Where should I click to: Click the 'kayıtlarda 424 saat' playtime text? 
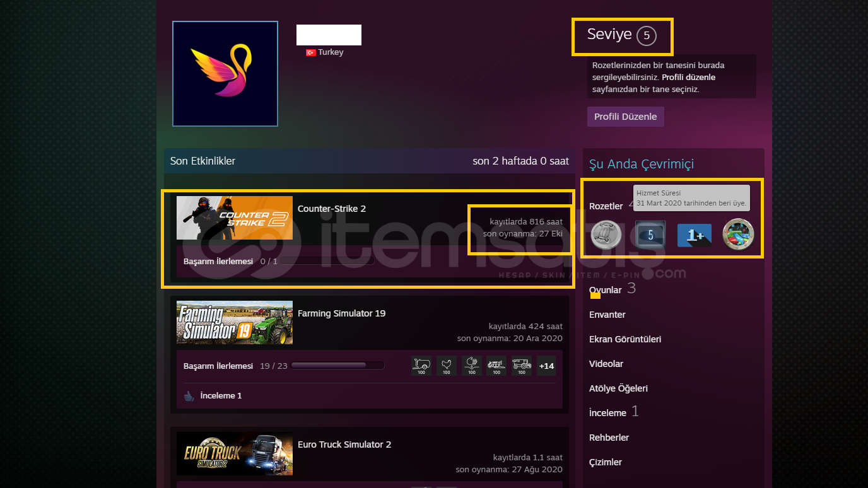526,327
